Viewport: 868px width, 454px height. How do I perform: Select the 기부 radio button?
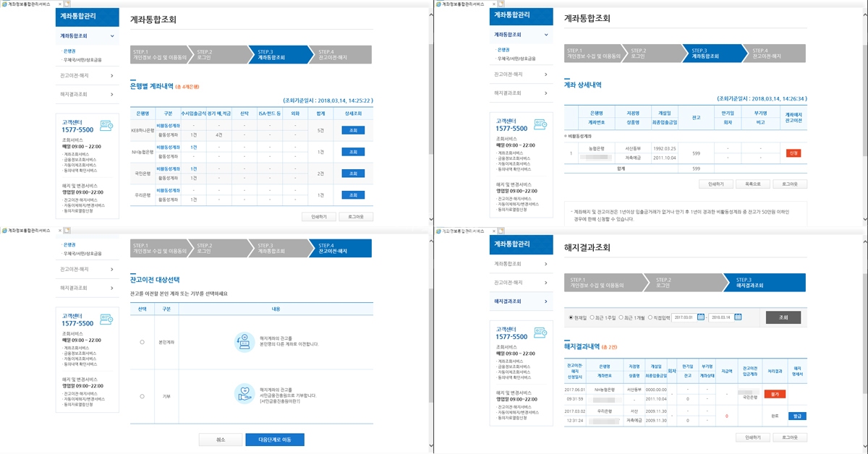(x=142, y=396)
